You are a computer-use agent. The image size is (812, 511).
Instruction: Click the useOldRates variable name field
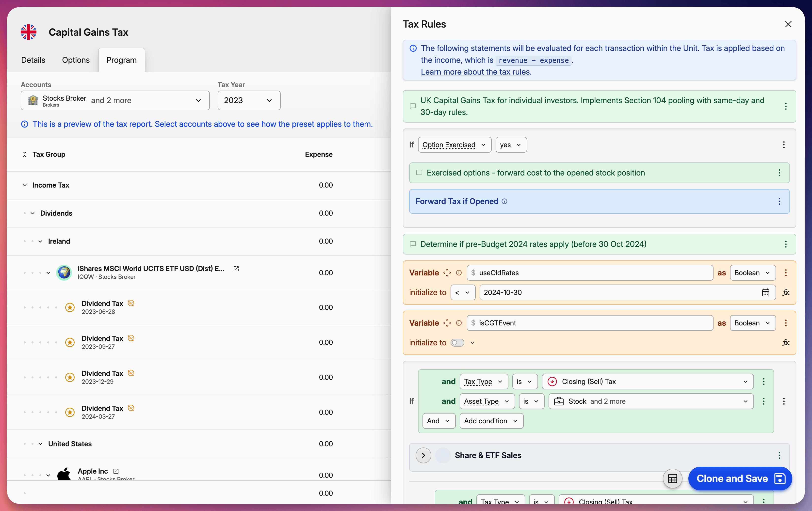point(590,273)
